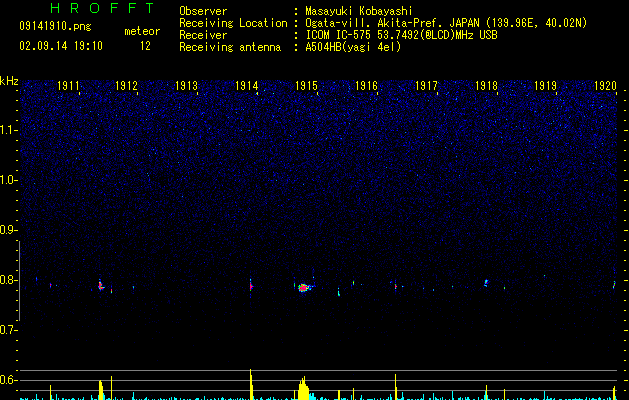Click the 0.7 kHz frequency label

click(8, 330)
